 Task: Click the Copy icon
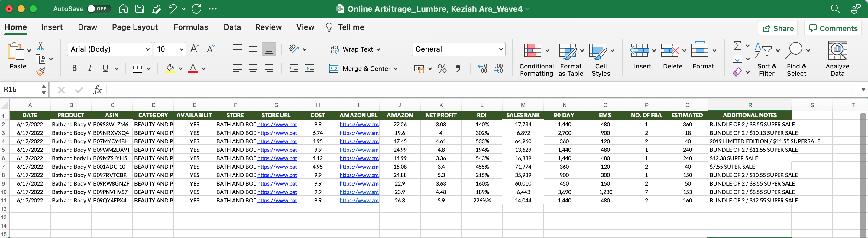(x=40, y=59)
